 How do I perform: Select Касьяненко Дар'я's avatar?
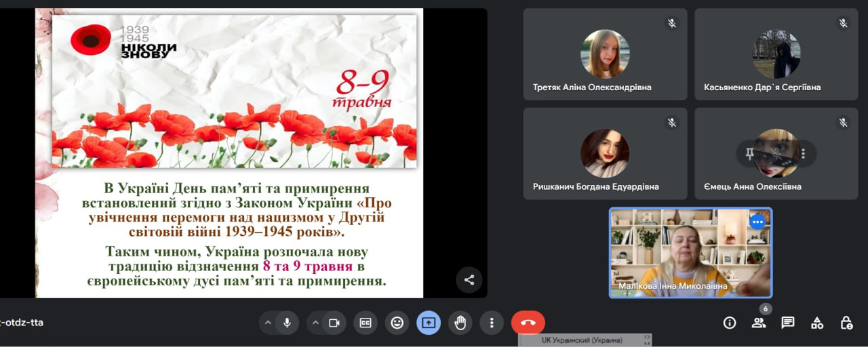[776, 54]
